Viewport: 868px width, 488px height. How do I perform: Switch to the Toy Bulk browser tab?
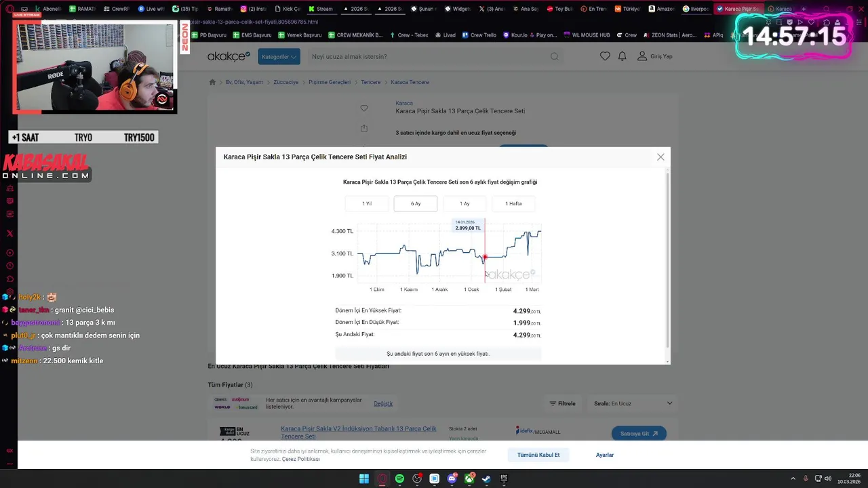pos(559,9)
